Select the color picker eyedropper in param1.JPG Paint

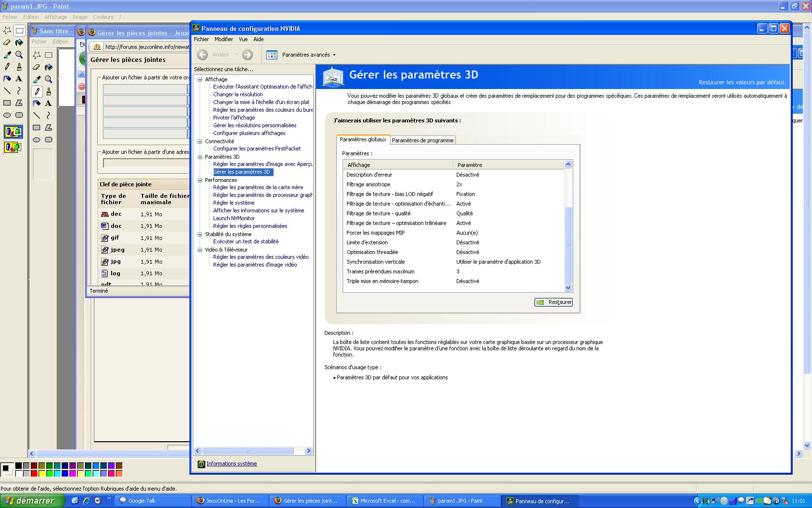tap(7, 55)
